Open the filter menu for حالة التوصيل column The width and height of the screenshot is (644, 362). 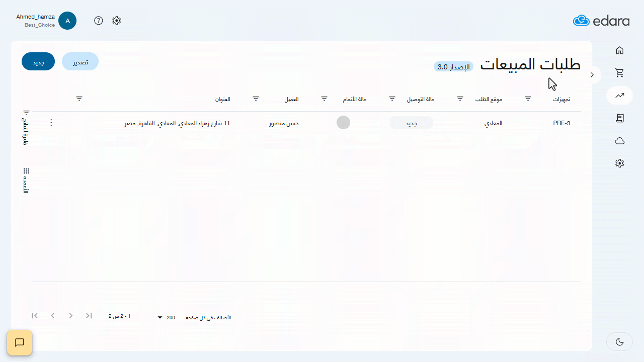tap(392, 99)
